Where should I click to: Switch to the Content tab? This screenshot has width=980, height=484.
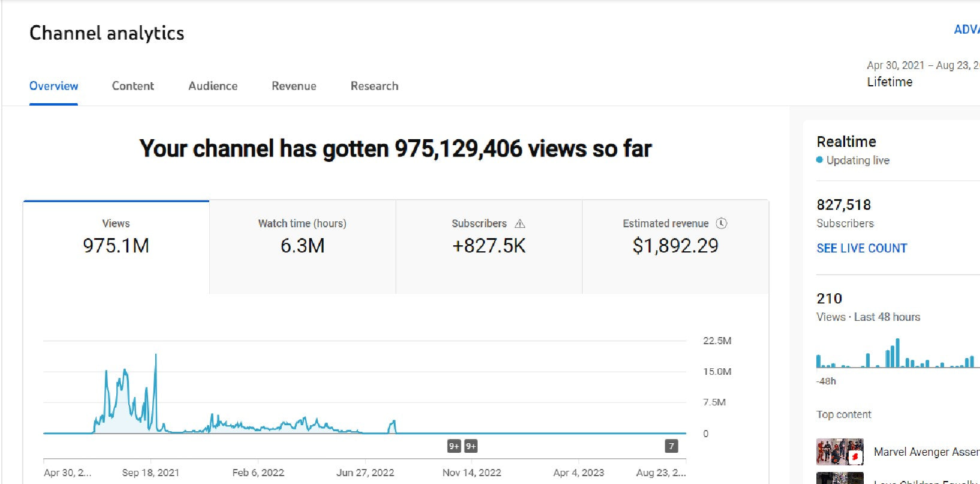[132, 86]
